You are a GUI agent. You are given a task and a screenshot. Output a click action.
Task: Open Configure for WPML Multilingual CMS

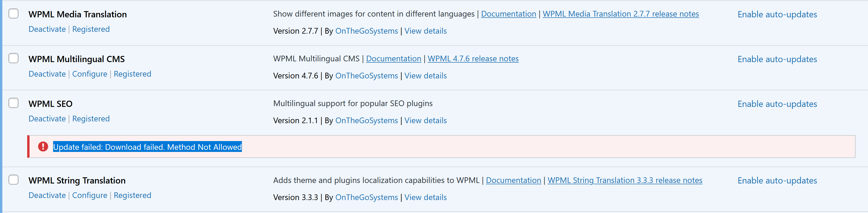[90, 74]
